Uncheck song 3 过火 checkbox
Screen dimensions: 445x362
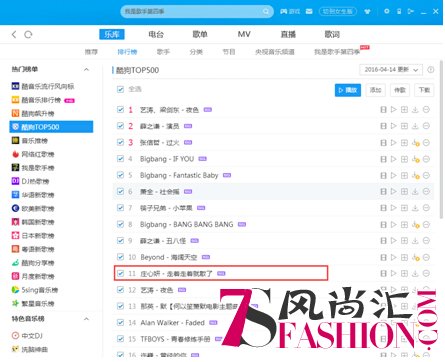(120, 142)
